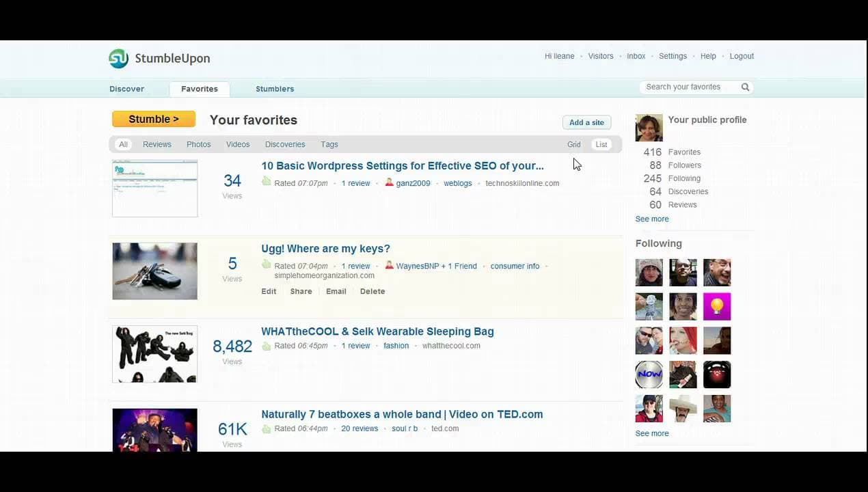Open the Discover tab
This screenshot has height=492, width=868.
(126, 89)
